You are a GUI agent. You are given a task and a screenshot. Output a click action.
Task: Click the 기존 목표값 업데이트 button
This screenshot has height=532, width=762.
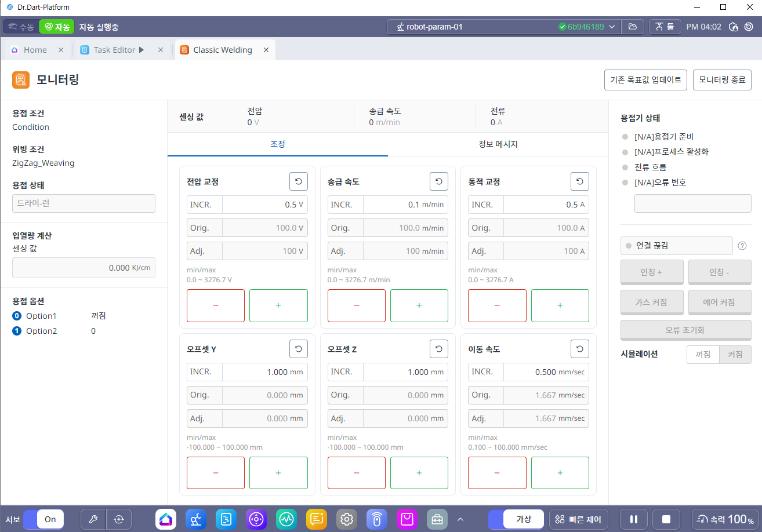tap(645, 80)
